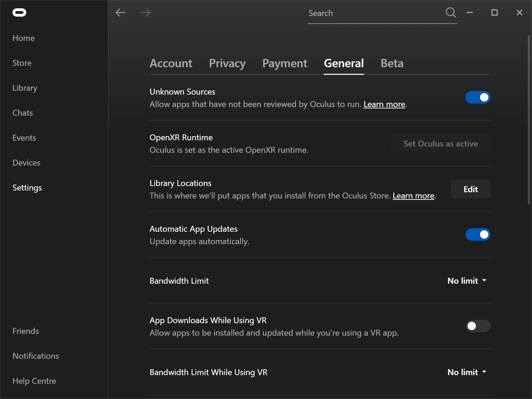Click Set Oculus as active button

click(x=440, y=143)
